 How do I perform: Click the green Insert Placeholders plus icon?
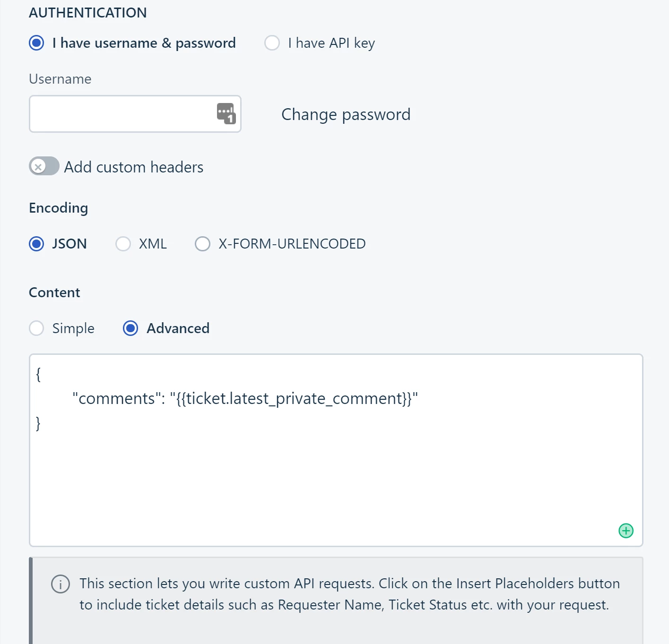626,531
